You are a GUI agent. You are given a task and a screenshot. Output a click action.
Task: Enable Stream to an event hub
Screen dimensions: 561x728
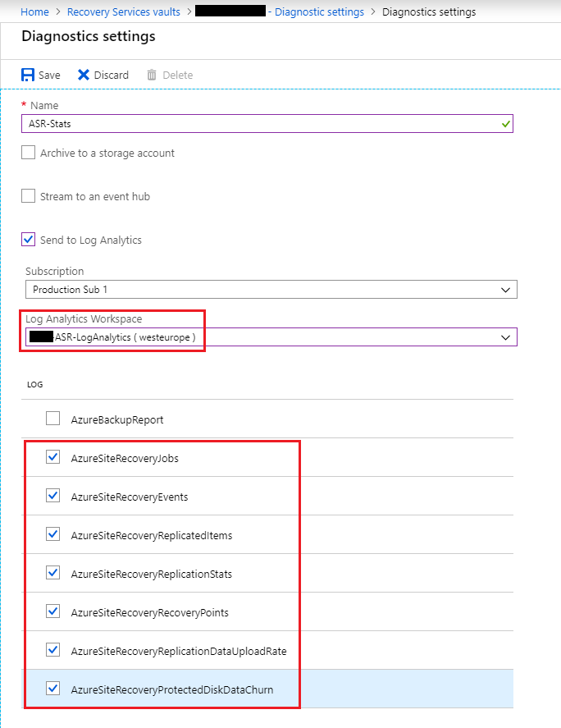pos(28,196)
